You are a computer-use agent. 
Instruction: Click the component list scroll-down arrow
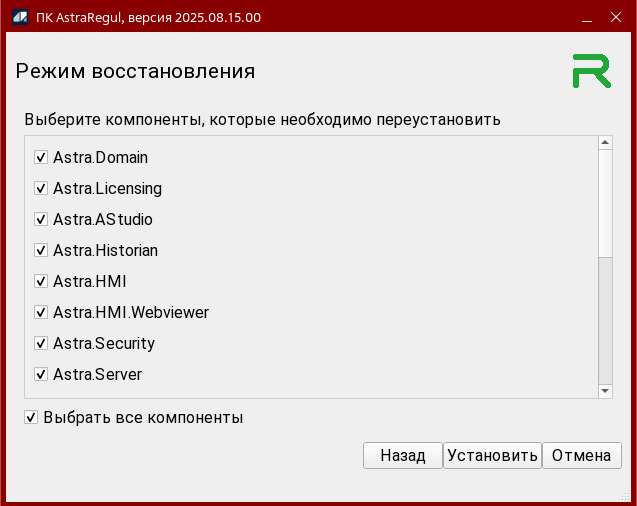(605, 391)
